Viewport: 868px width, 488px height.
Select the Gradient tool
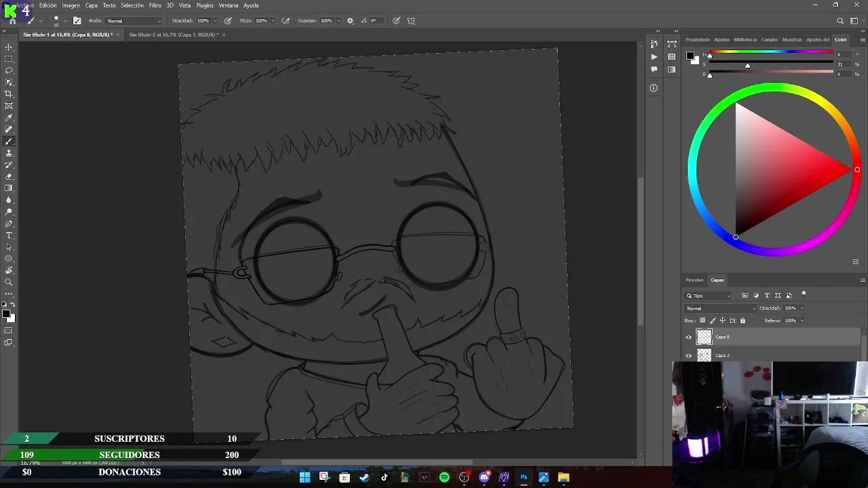[9, 188]
